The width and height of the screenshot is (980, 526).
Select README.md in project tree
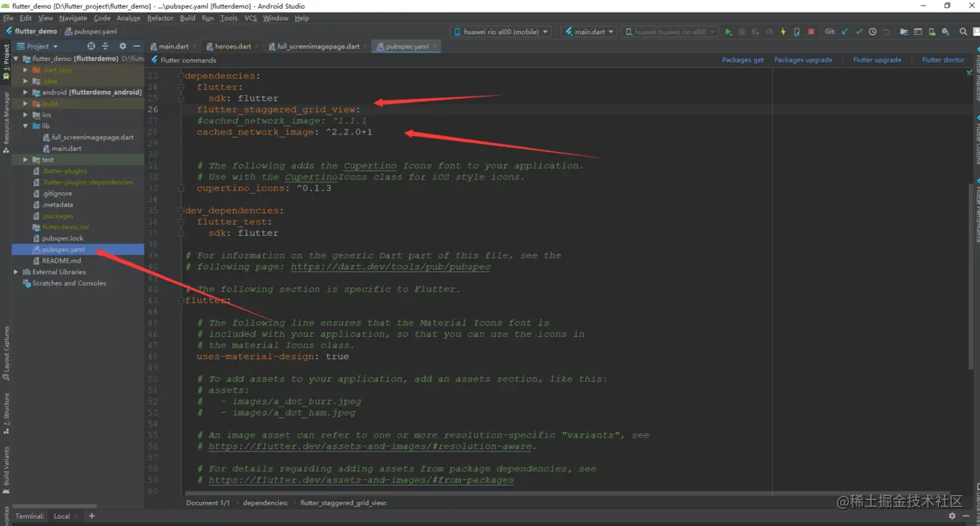point(62,260)
